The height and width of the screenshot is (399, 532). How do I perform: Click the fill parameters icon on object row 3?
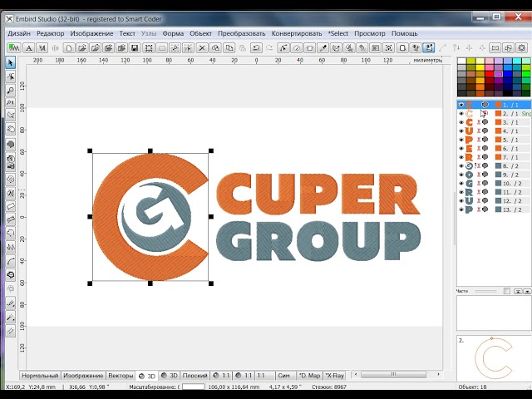click(x=485, y=122)
